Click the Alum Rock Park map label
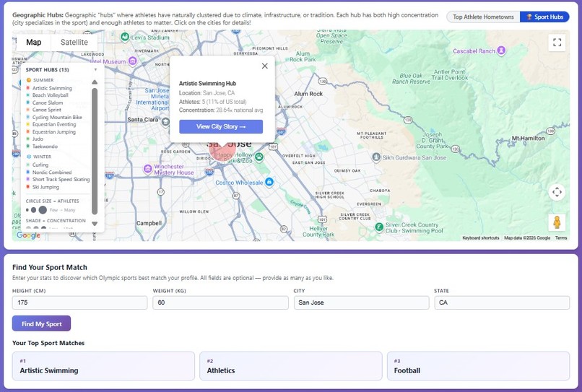Image resolution: width=582 pixels, height=392 pixels. point(303,56)
